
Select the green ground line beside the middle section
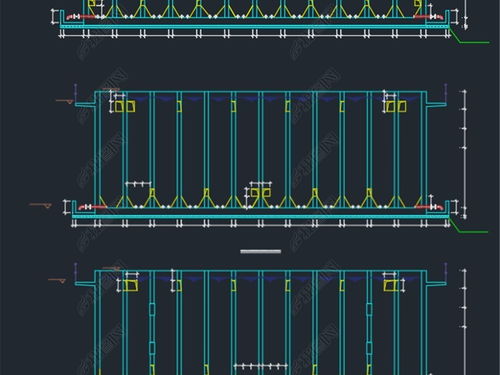[469, 226]
